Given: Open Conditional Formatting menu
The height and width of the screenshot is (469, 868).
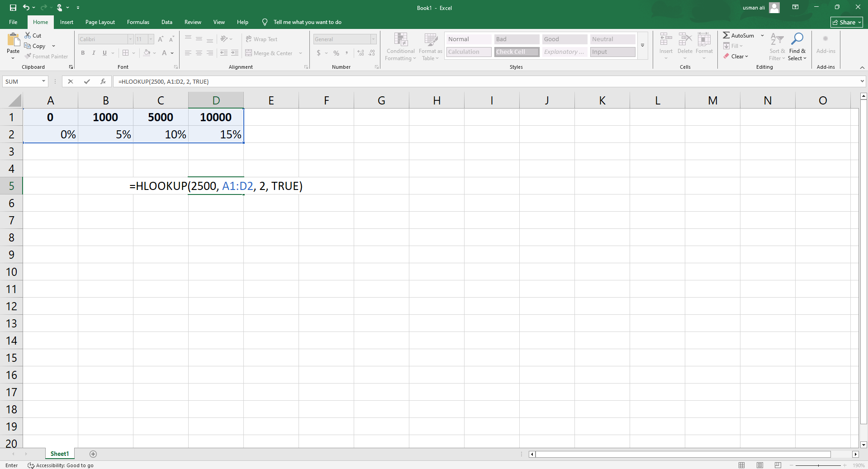Looking at the screenshot, I should 400,47.
